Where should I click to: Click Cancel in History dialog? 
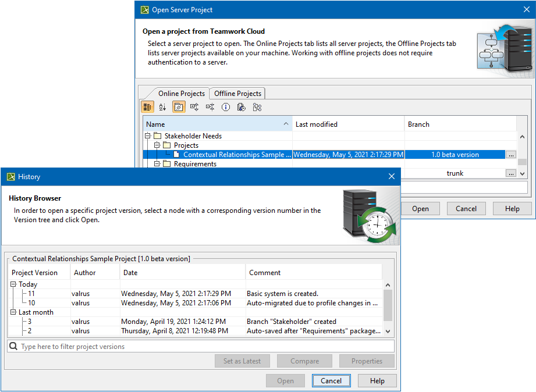click(x=331, y=380)
